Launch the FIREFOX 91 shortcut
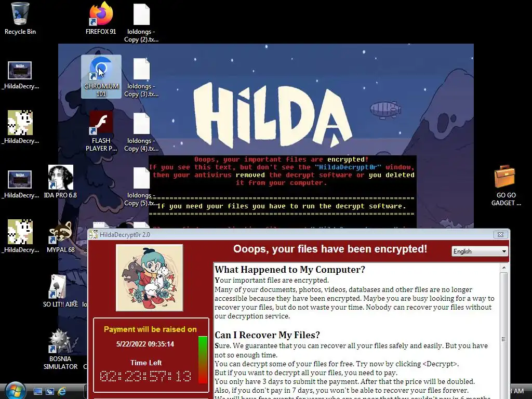 101,19
